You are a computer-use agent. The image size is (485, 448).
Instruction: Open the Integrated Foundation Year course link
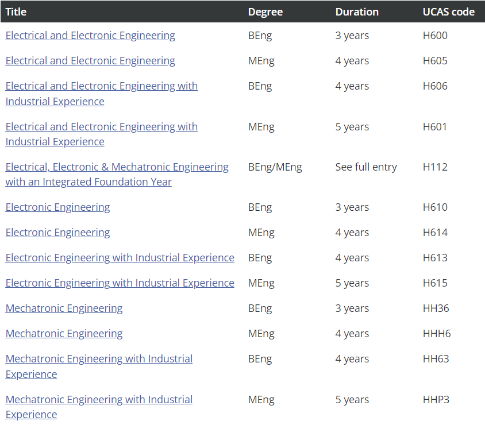coord(117,167)
